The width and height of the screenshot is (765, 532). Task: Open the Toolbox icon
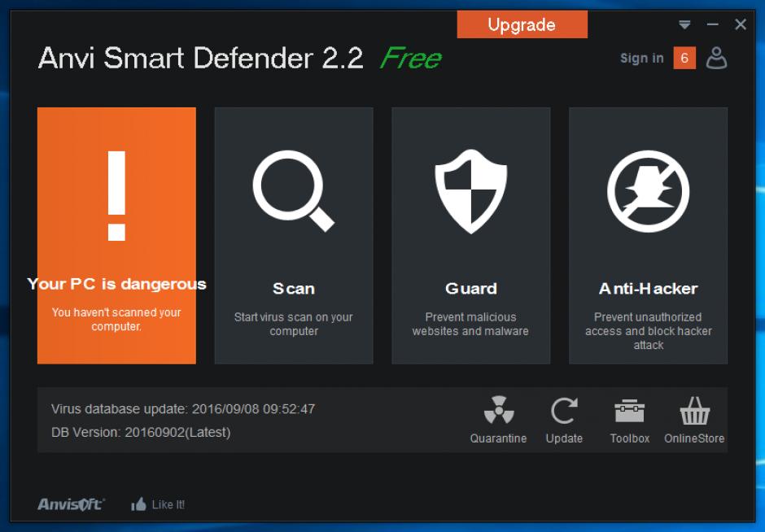(629, 411)
